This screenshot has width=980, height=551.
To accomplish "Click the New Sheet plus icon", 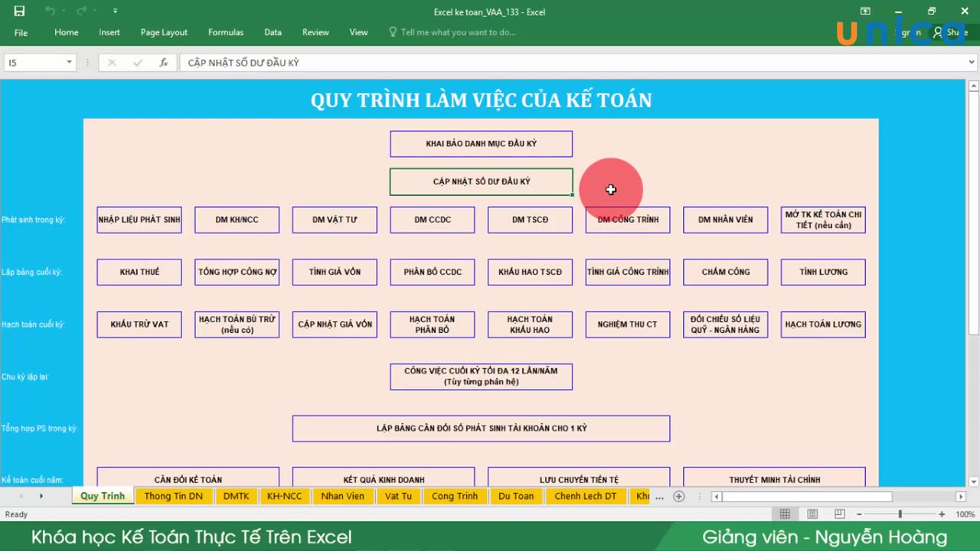I will point(678,496).
